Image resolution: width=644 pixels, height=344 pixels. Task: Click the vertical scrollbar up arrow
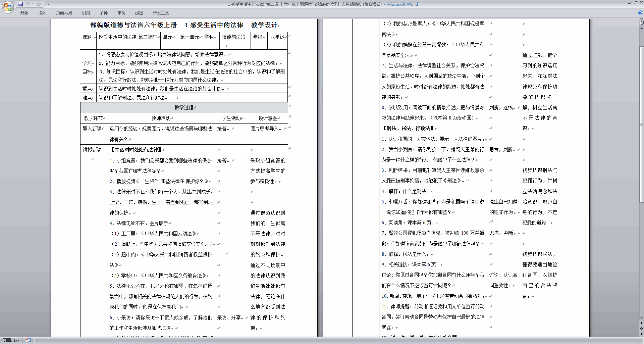pyautogui.click(x=642, y=28)
